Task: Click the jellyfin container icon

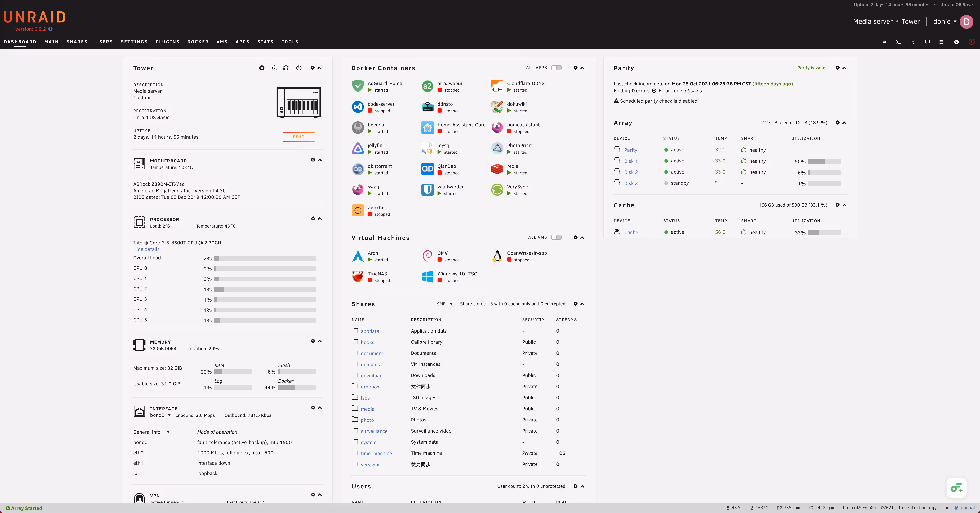Action: [x=358, y=148]
